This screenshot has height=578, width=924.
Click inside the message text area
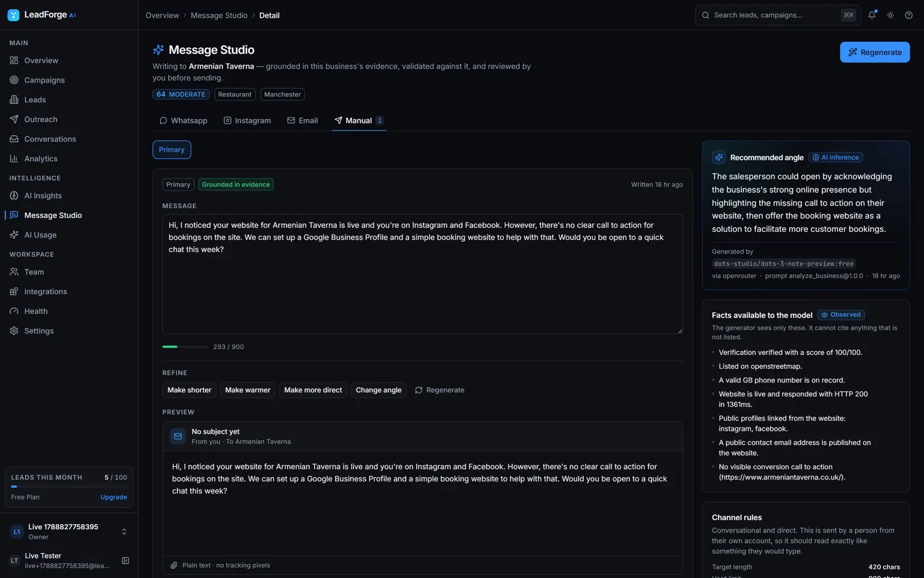423,274
